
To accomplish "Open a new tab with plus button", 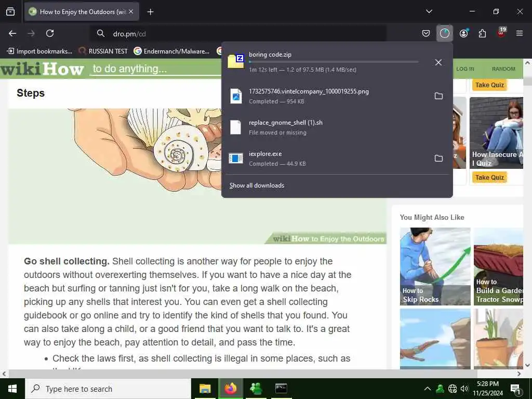I will click(150, 12).
